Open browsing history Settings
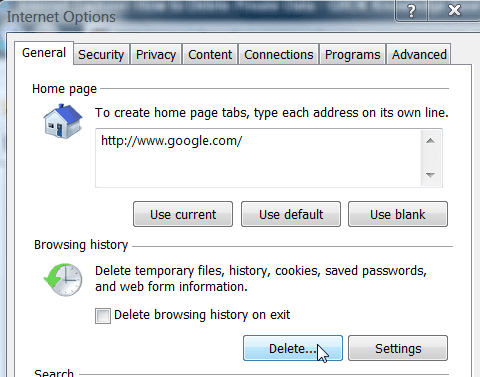Viewport: 480px width, 377px height. click(x=398, y=348)
